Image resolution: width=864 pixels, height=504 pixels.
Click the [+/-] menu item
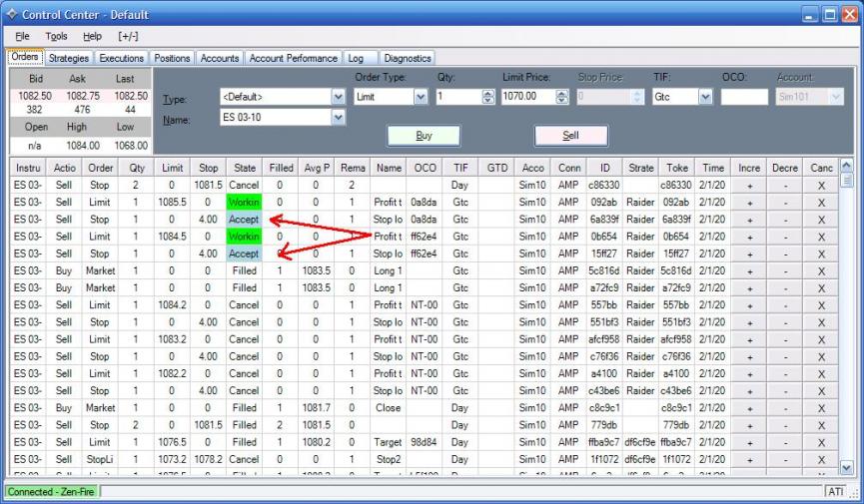coord(128,36)
